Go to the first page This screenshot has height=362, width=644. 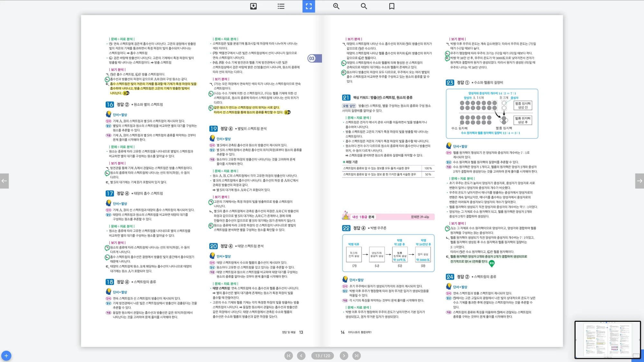coord(289,356)
